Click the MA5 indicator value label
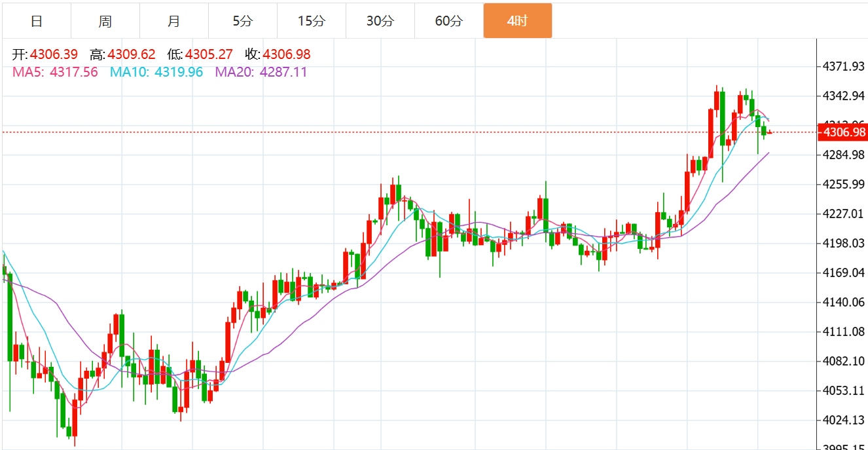 pyautogui.click(x=55, y=72)
